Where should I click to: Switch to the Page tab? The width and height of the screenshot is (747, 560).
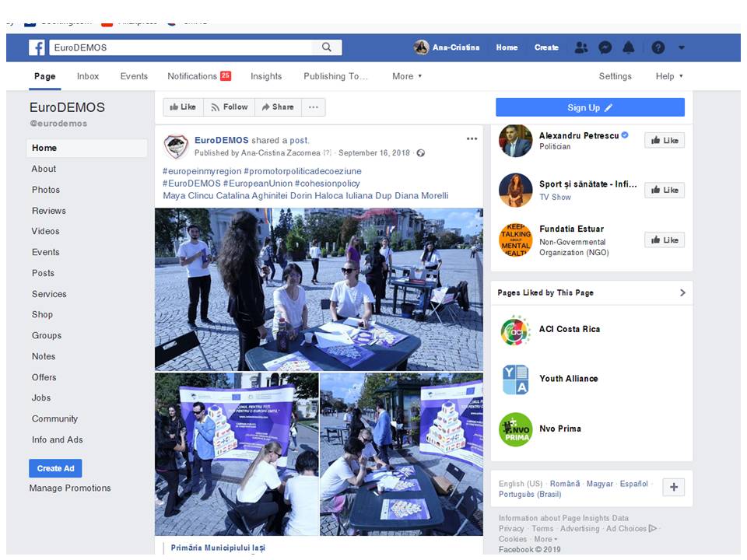click(x=45, y=76)
